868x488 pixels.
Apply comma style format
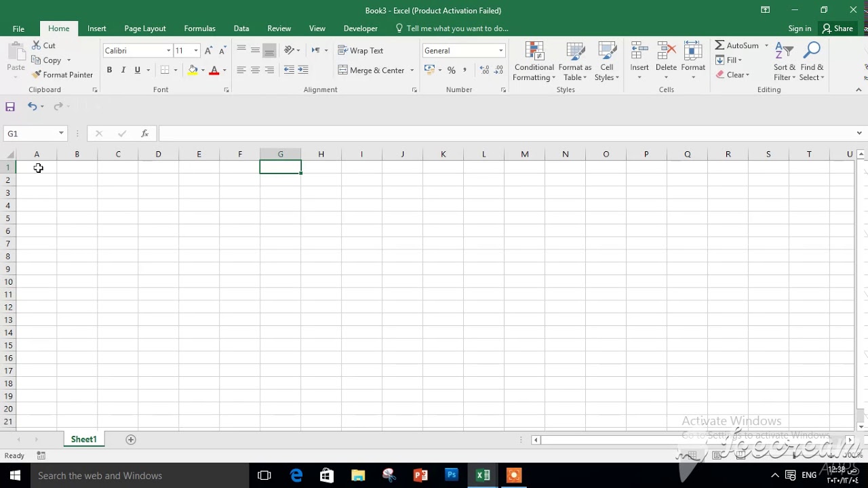pos(465,70)
